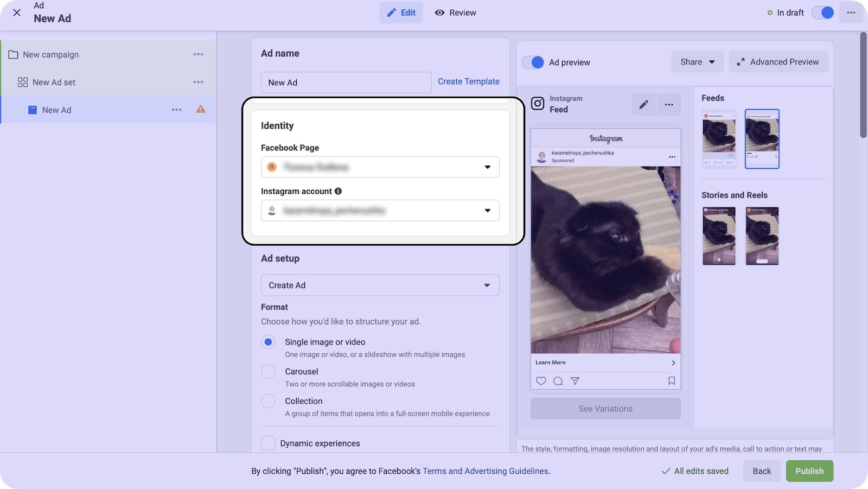Select New Ad in the sidebar
868x489 pixels.
pos(56,110)
